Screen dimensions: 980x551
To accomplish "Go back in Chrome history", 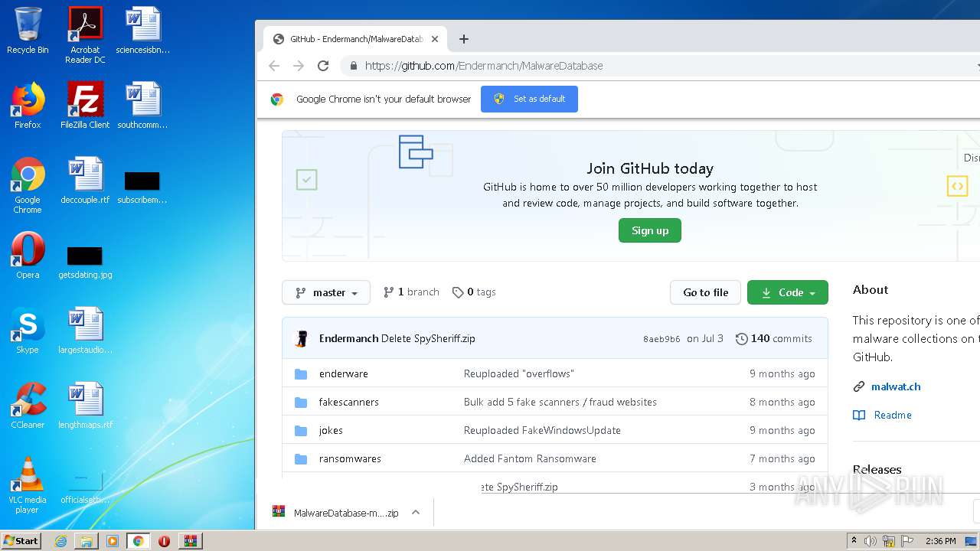I will click(x=274, y=66).
